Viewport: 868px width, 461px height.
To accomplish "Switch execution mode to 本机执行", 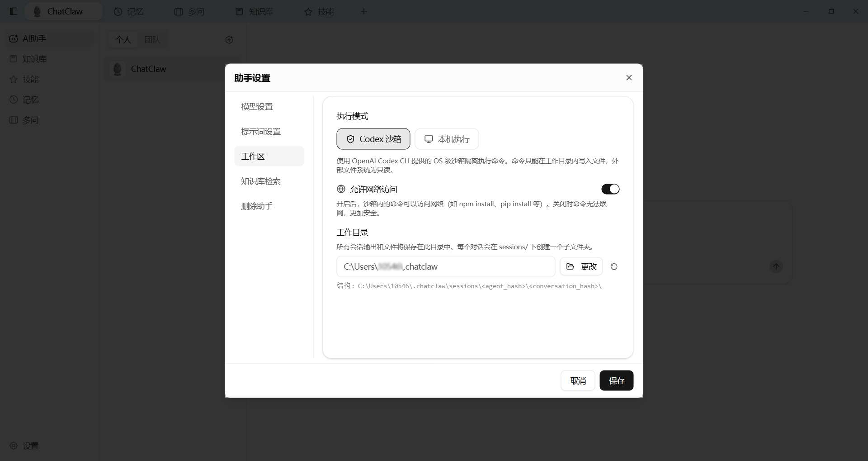I will [x=446, y=139].
